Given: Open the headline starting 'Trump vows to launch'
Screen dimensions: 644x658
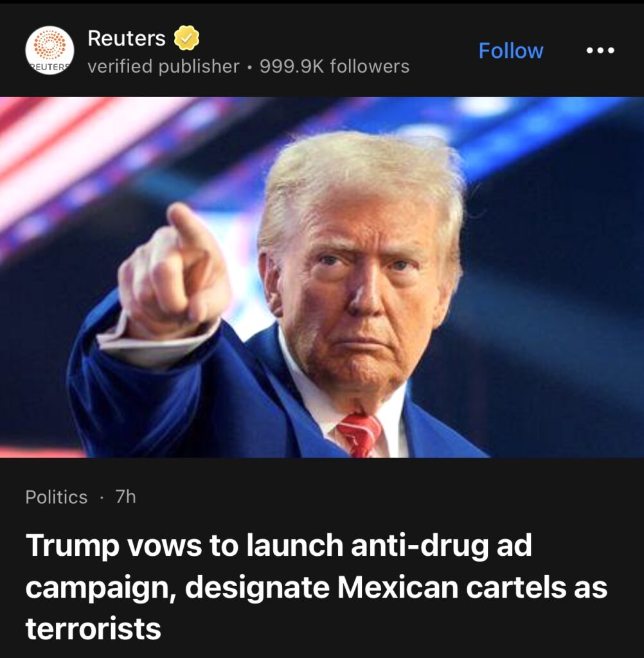Looking at the screenshot, I should pyautogui.click(x=317, y=587).
